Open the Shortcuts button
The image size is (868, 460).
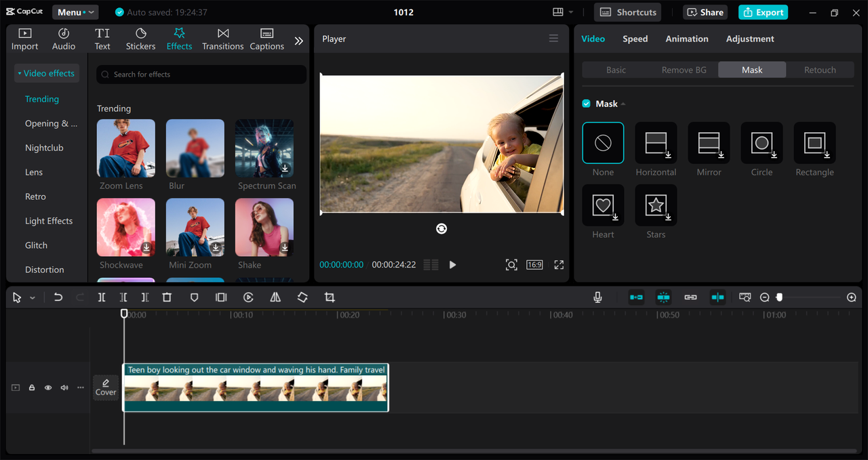(628, 12)
